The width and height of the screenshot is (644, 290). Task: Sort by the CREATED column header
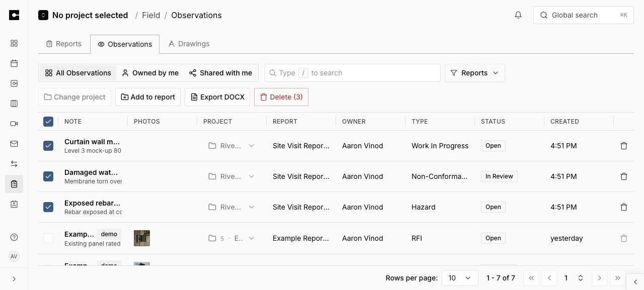tap(565, 122)
